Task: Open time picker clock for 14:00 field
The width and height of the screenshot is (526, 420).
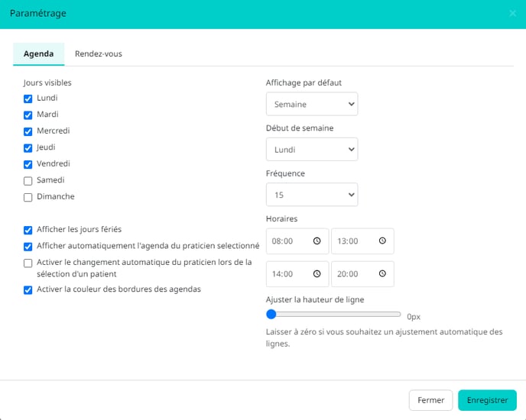Action: (317, 274)
